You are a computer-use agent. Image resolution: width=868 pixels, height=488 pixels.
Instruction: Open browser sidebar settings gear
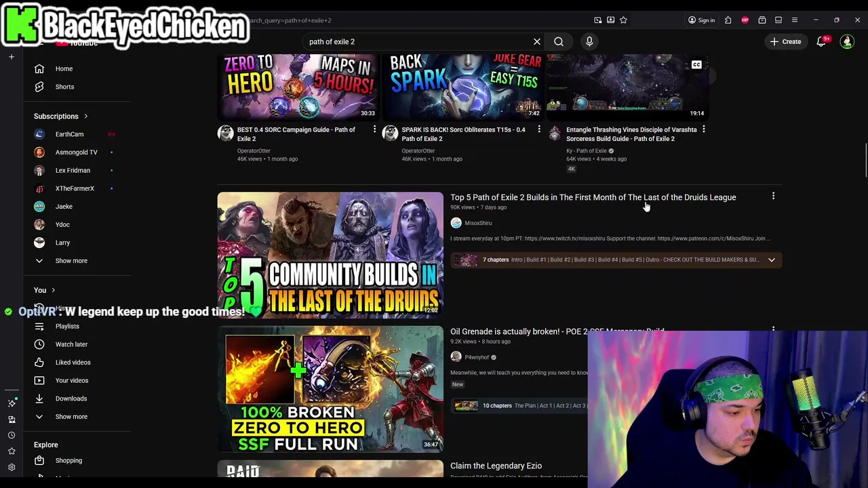coord(12,467)
